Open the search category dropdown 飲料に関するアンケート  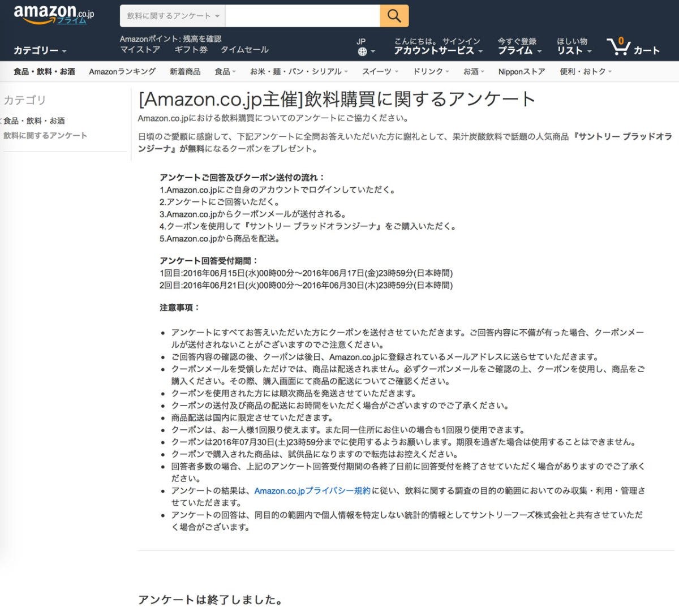173,16
